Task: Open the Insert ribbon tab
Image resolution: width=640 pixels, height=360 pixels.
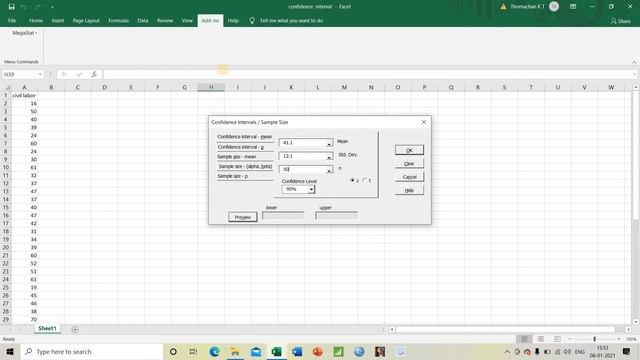Action: pyautogui.click(x=58, y=20)
